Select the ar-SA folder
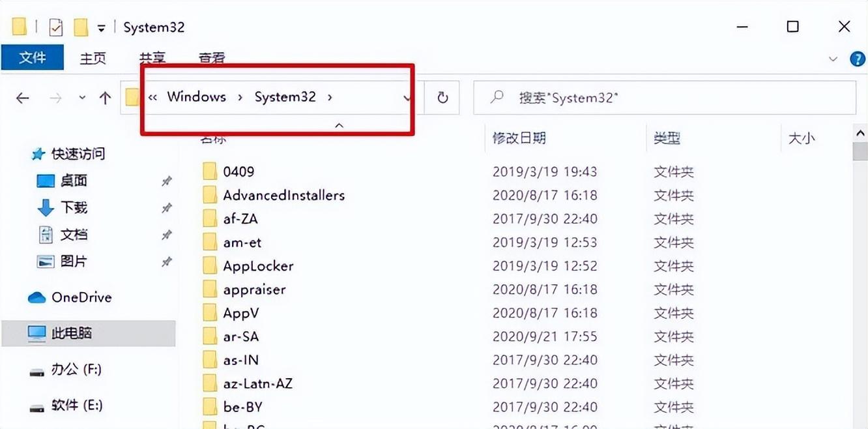 240,336
